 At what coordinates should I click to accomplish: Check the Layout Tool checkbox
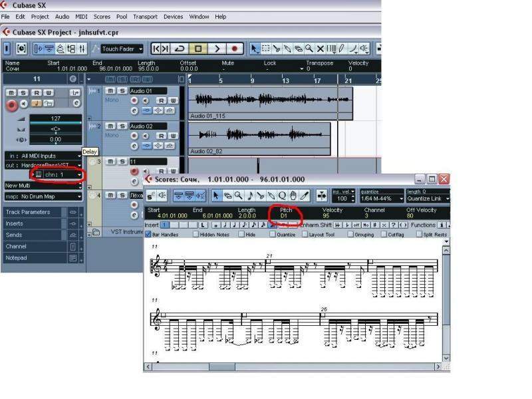pyautogui.click(x=305, y=235)
